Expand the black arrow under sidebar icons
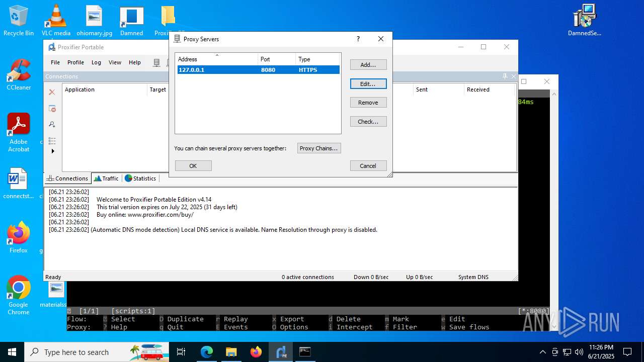This screenshot has height=362, width=644. coord(53,151)
